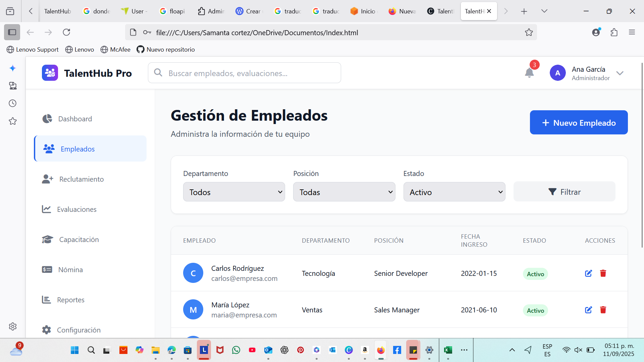The height and width of the screenshot is (362, 644).
Task: Open the Nómina sidebar section
Action: pyautogui.click(x=70, y=270)
